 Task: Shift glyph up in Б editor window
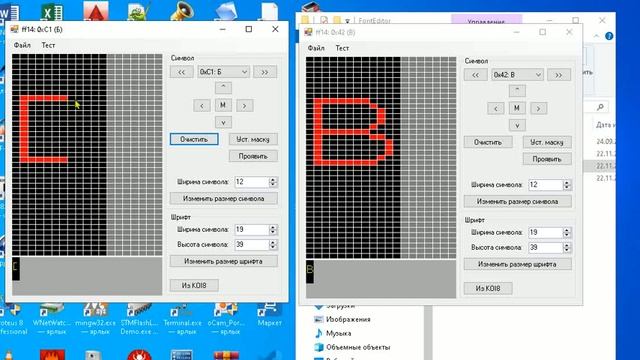click(223, 87)
